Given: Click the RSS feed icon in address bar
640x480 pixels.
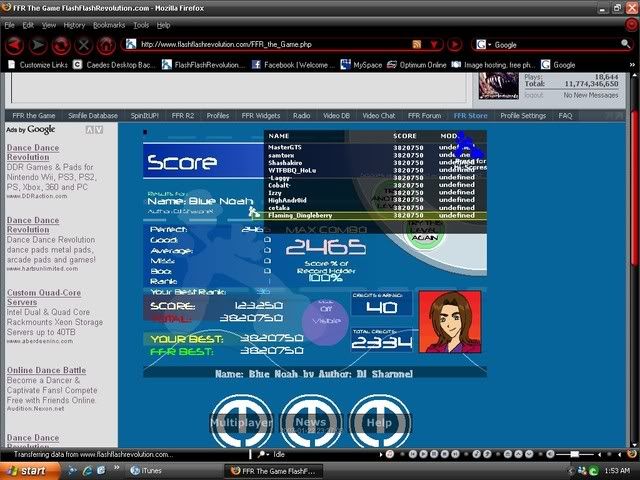Looking at the screenshot, I should tap(417, 45).
